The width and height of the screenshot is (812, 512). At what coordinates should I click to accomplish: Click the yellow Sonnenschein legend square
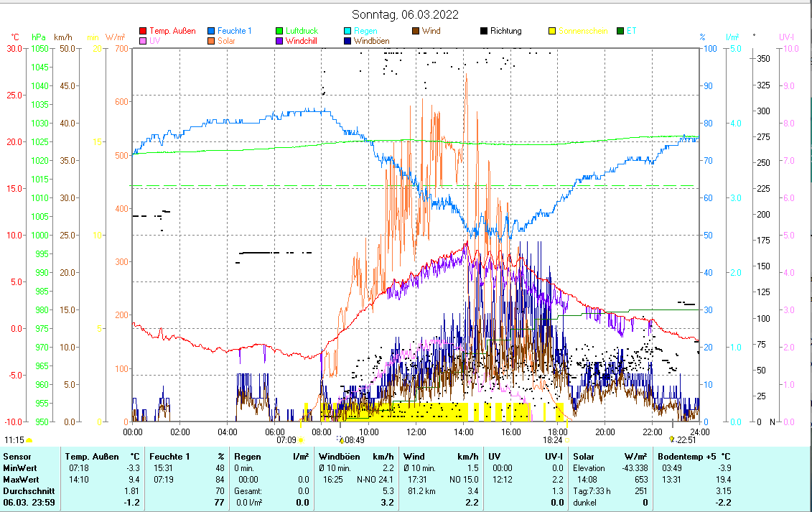(552, 31)
